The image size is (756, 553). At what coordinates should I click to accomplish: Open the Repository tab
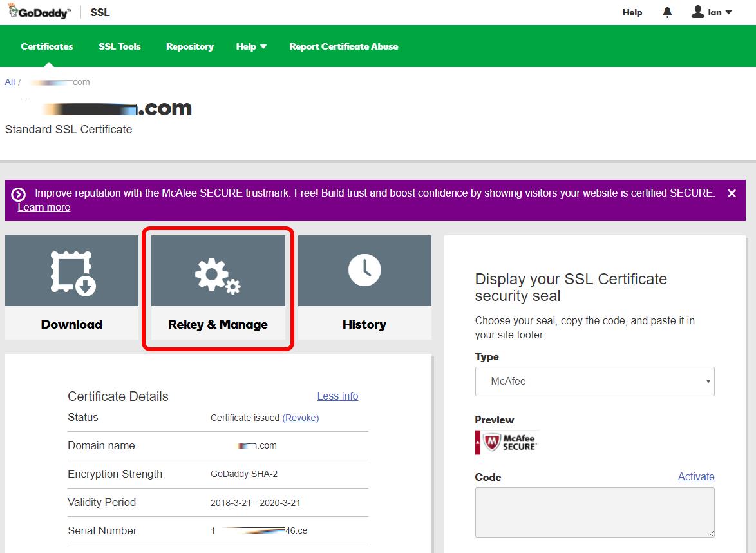(190, 46)
